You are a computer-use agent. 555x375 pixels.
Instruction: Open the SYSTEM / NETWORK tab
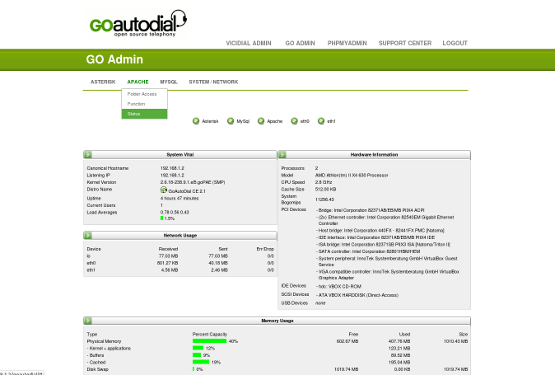(213, 82)
